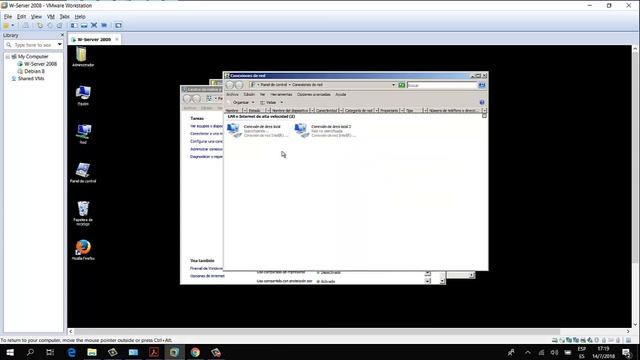
Task: Select Conexión de área local 2 adapter
Action: pos(325,131)
